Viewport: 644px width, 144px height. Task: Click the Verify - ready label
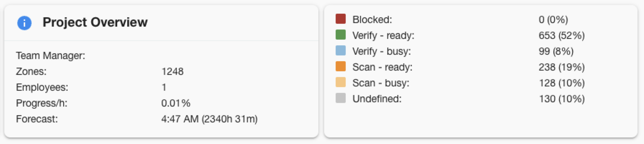383,35
